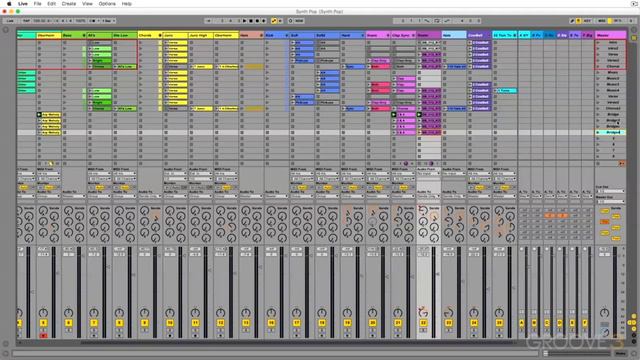Screen dimensions: 640x360
Task: Fold the Hats group track
Action: tap(261, 36)
